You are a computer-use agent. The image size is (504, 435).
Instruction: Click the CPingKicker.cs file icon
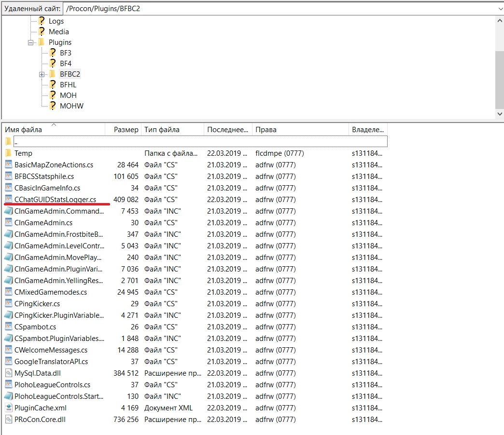[x=9, y=303]
